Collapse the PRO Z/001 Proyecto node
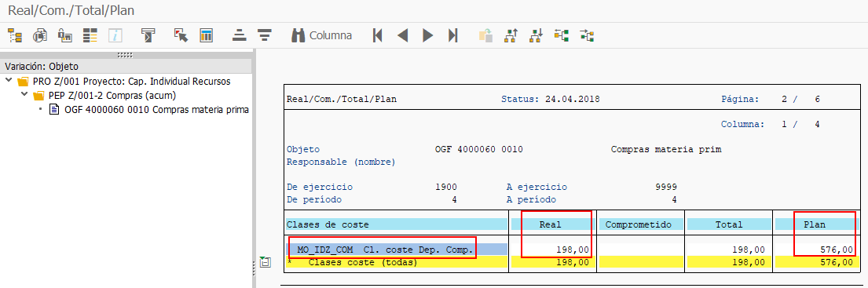Screen dimensions: 868x288 click(x=9, y=82)
